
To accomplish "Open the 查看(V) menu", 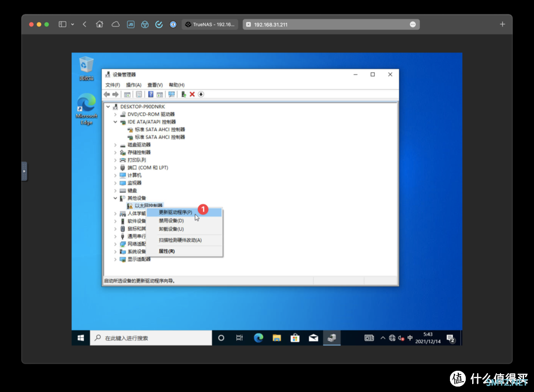I will [155, 85].
